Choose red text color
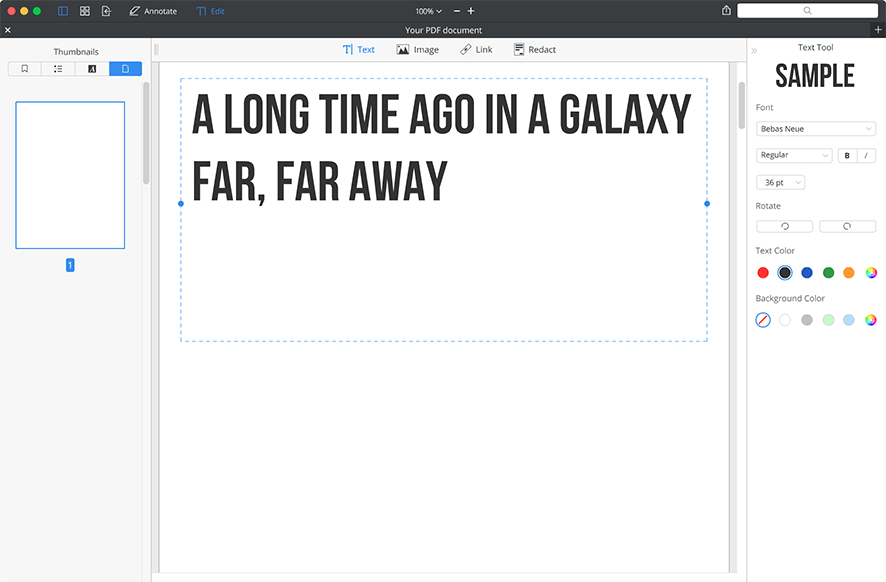 point(763,273)
